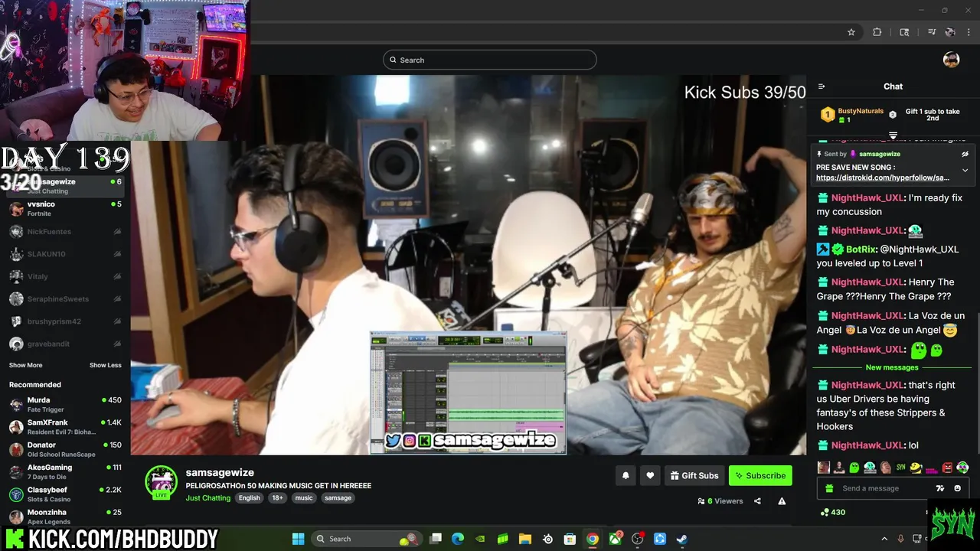Report stream using the warning triangle icon
This screenshot has width=980, height=551.
782,501
